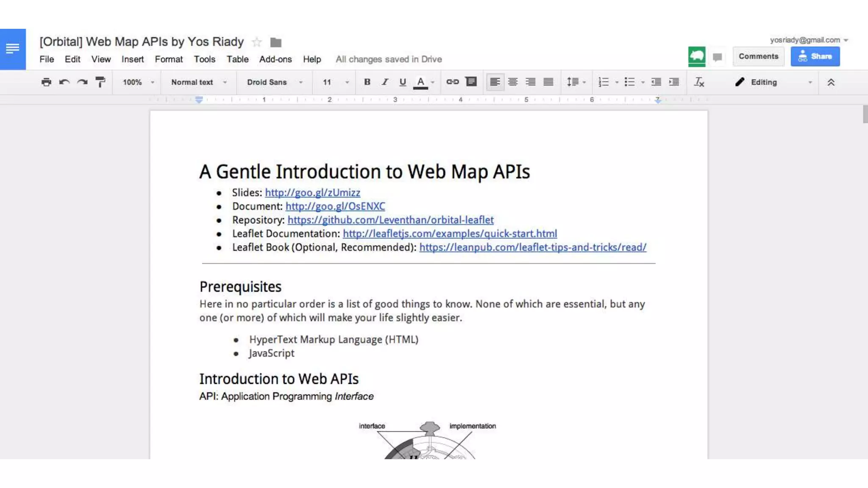
Task: Increase indent using the toolbar icon
Action: click(674, 82)
